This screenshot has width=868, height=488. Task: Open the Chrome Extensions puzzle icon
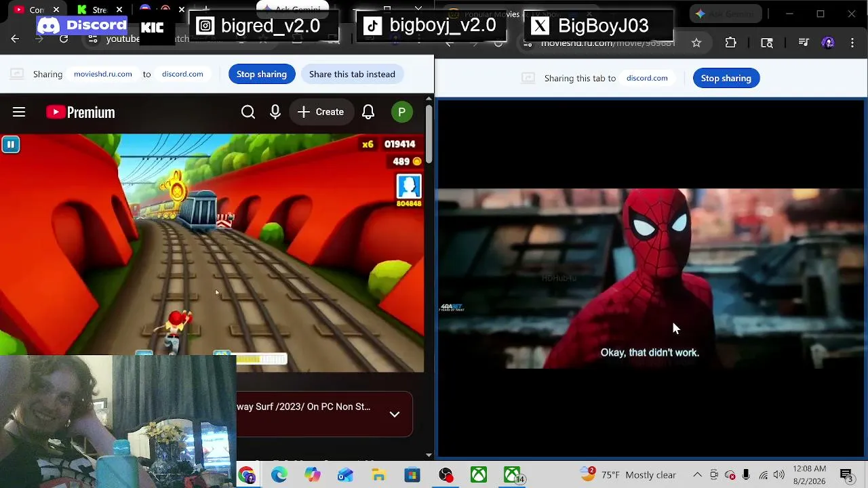coord(730,43)
